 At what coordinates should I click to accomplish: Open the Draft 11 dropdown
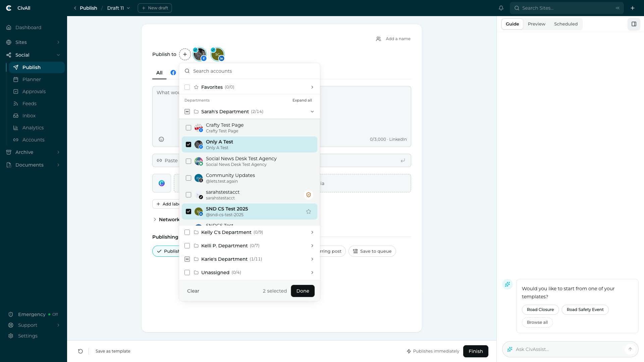(118, 8)
